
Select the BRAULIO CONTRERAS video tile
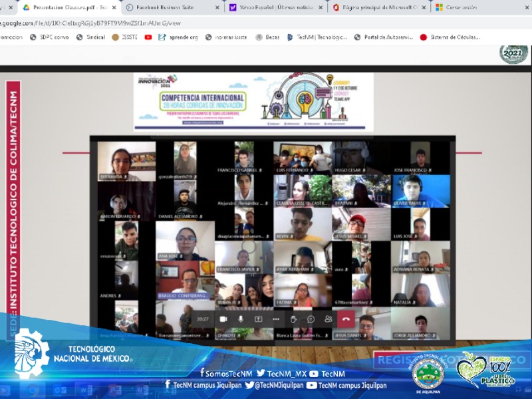pyautogui.click(x=185, y=281)
